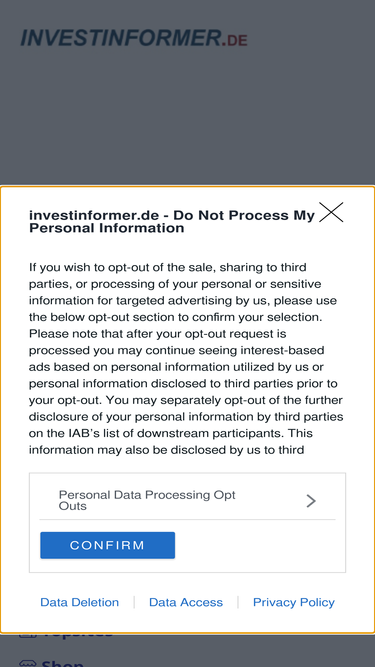The image size is (375, 667).
Task: Click the Shop storefront icon
Action: 28,664
